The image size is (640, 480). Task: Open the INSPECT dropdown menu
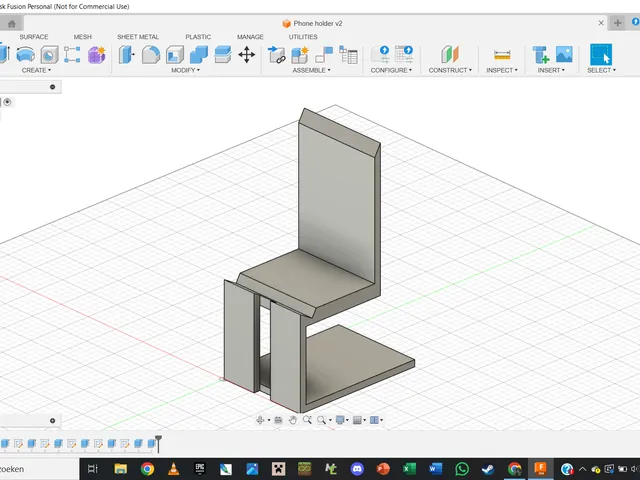coord(502,70)
